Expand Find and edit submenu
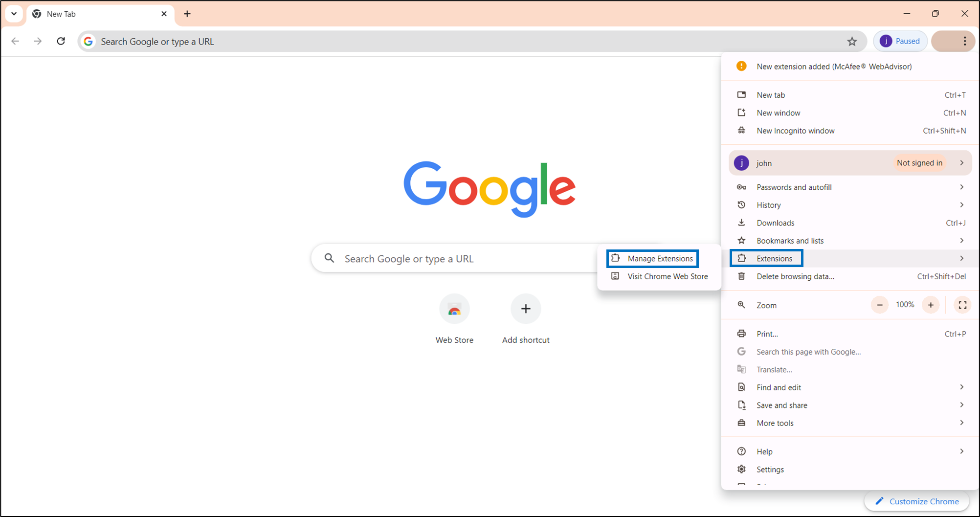980x517 pixels. [x=850, y=387]
